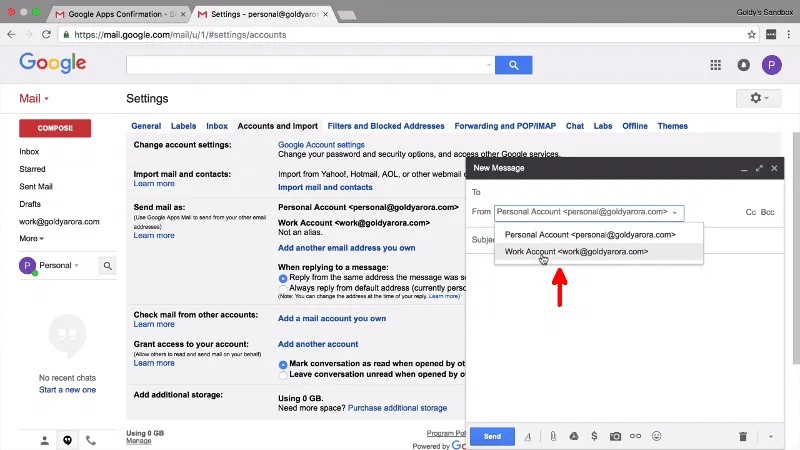Insert files using Google Drive icon
The height and width of the screenshot is (450, 800).
(x=574, y=437)
